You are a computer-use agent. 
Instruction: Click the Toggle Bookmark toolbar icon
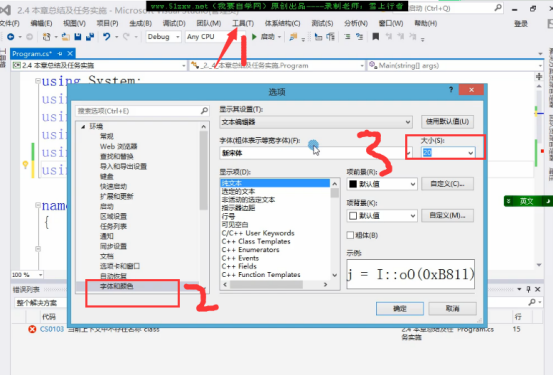click(x=376, y=37)
